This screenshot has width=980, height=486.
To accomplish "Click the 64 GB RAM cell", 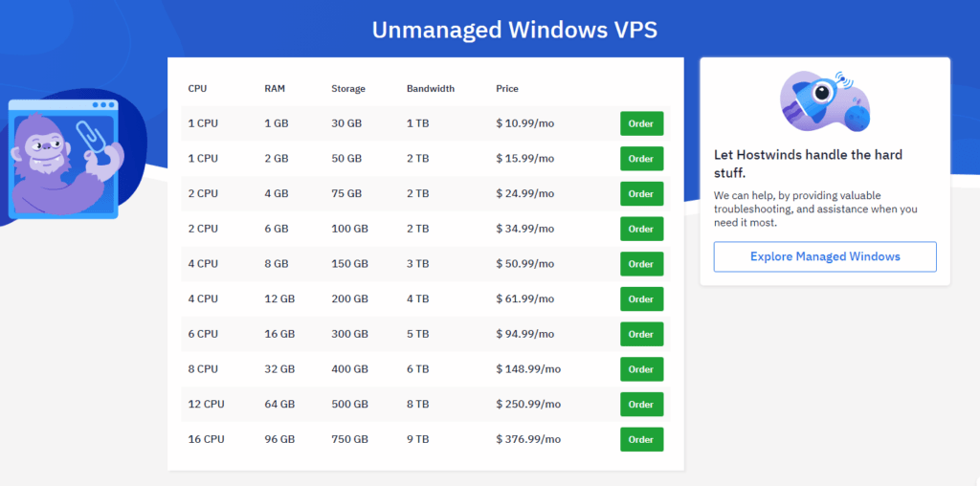I will click(x=279, y=404).
